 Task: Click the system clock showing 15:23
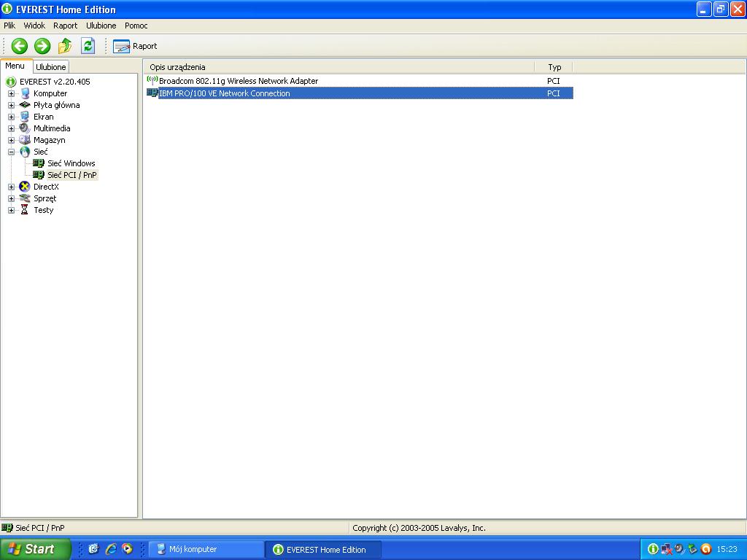coord(727,550)
